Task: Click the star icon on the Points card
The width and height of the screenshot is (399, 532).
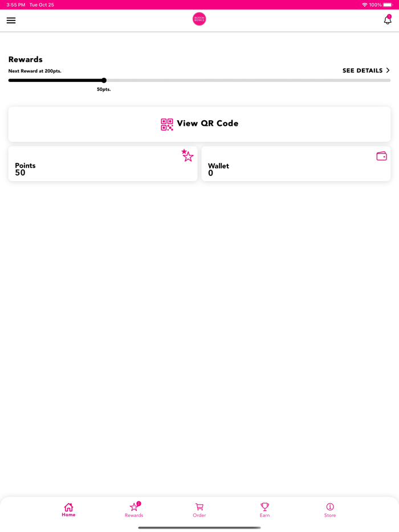Action: [x=188, y=155]
